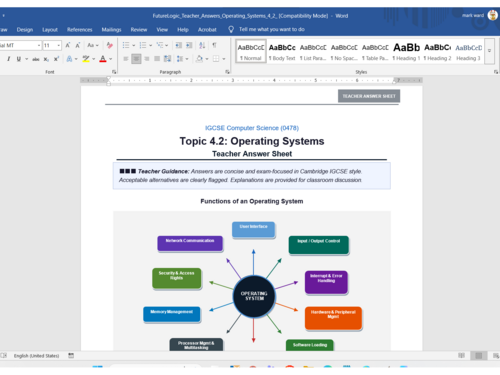Open the highlight color dropdown arrow
The height and width of the screenshot is (375, 500).
click(94, 59)
